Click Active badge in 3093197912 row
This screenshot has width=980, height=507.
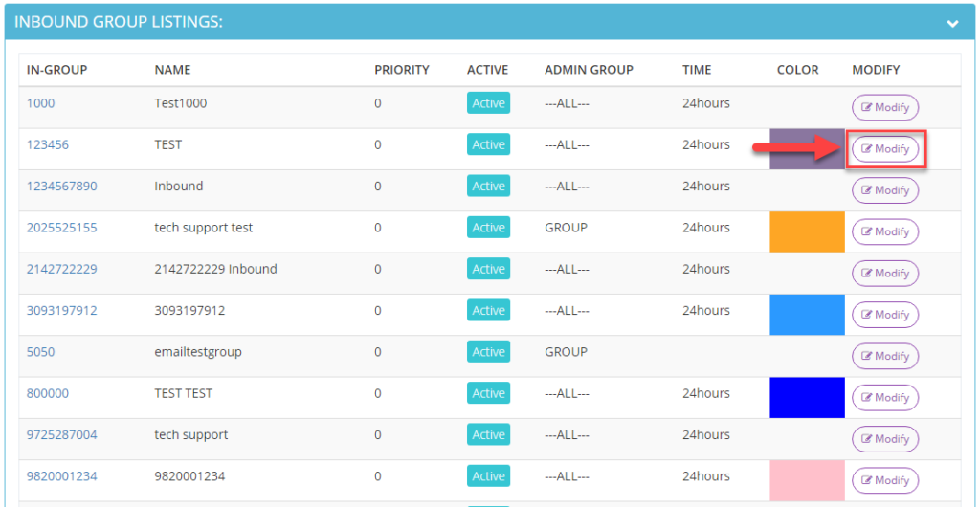488,310
